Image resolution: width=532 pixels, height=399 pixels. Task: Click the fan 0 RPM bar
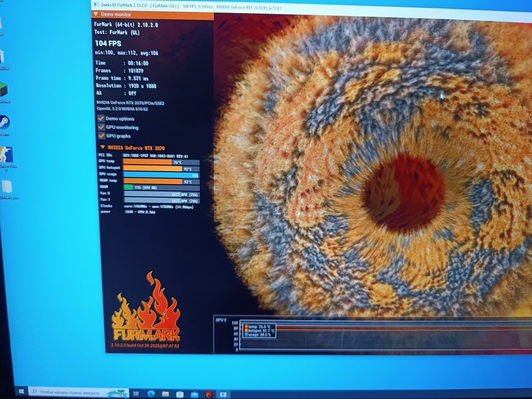click(161, 194)
